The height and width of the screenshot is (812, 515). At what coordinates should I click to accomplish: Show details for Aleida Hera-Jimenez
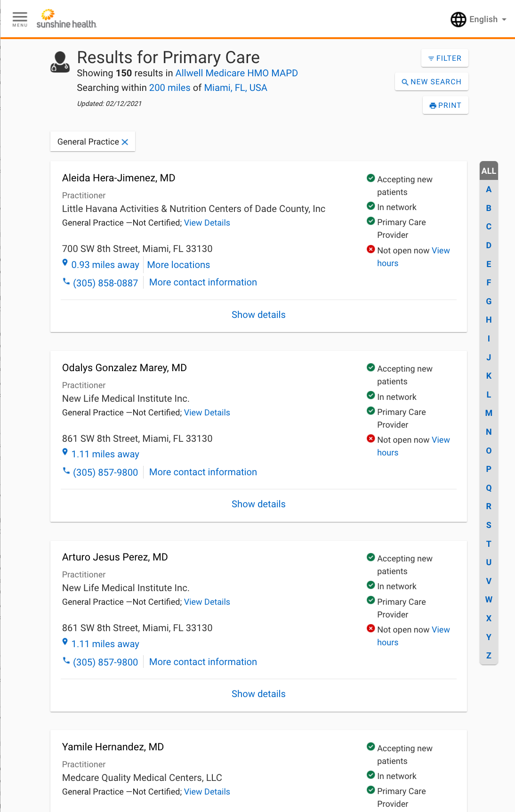click(x=258, y=315)
